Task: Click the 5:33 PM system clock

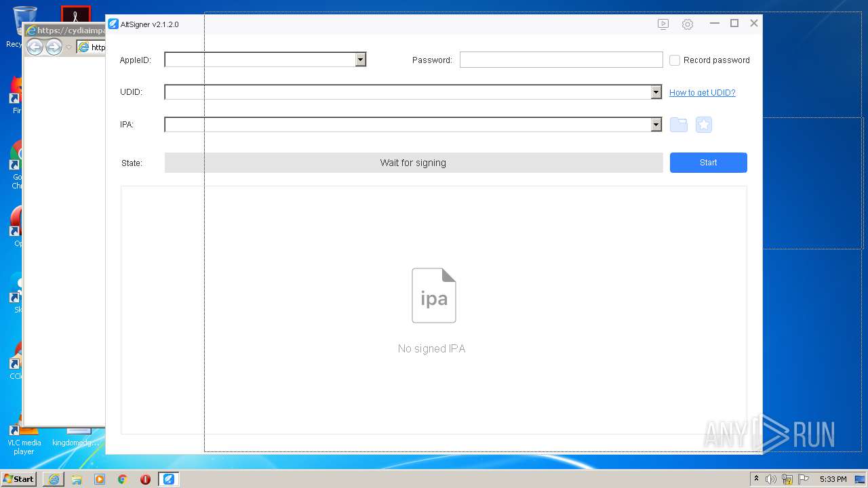Action: point(833,479)
